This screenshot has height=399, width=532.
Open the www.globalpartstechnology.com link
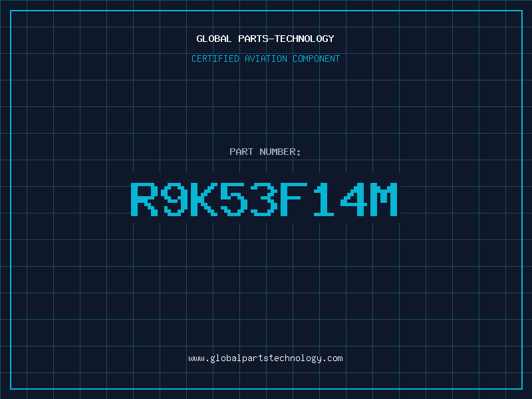pyautogui.click(x=265, y=358)
